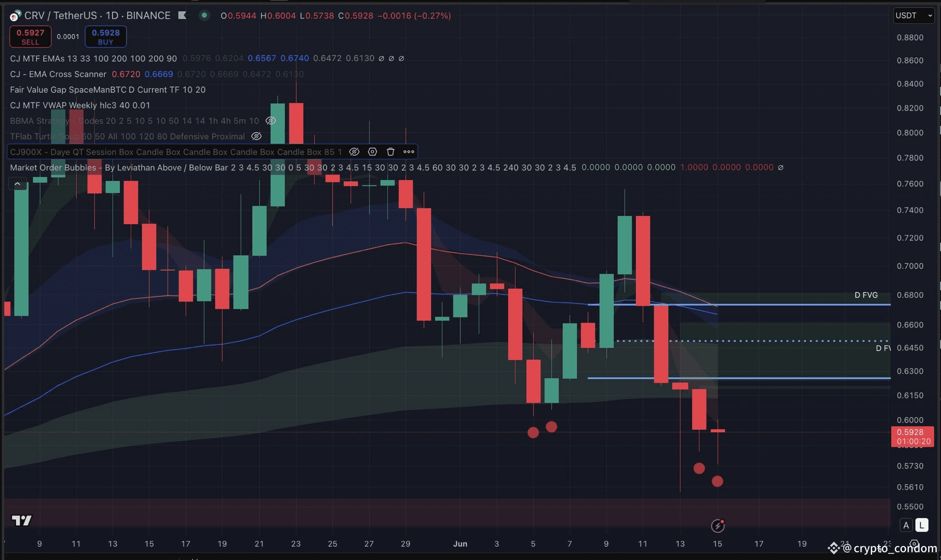941x560 pixels.
Task: Click the open price value 0.5944
Action: (242, 16)
